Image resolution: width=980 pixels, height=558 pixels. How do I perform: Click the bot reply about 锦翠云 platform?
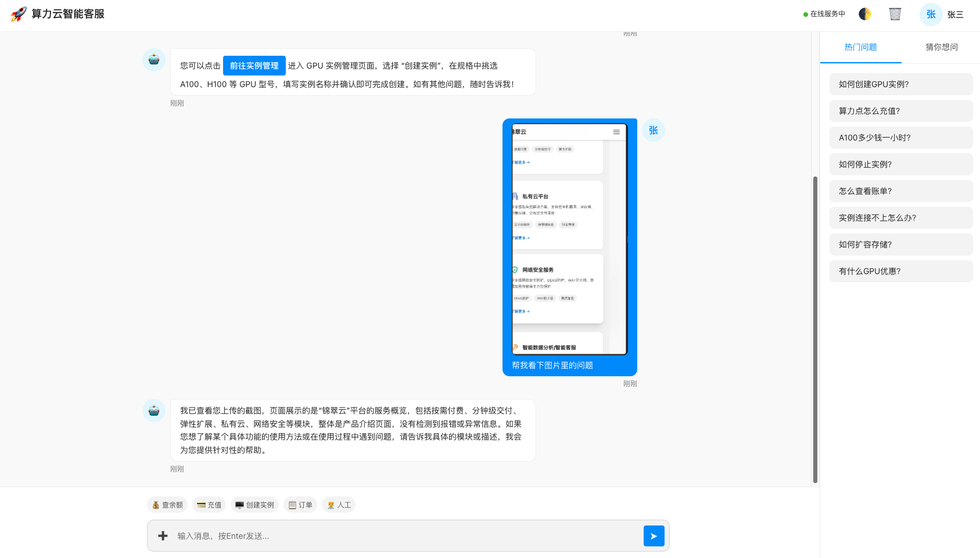click(353, 430)
